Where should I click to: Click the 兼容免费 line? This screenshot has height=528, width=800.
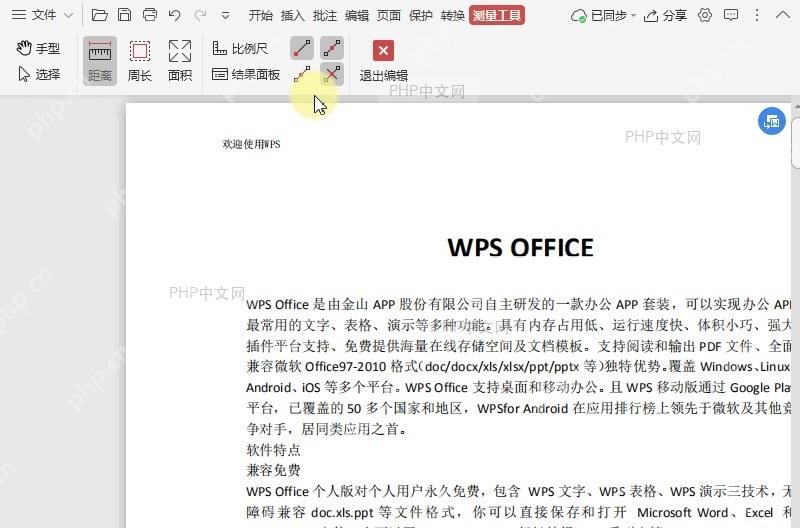[273, 470]
